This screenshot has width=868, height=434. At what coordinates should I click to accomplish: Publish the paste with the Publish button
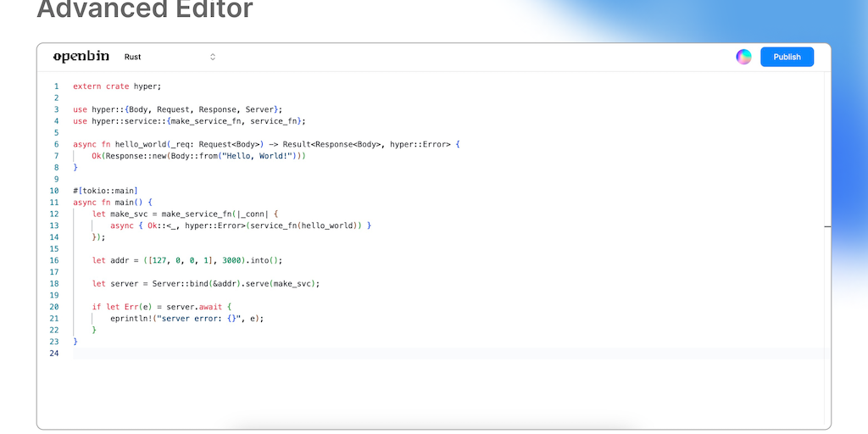click(x=787, y=57)
